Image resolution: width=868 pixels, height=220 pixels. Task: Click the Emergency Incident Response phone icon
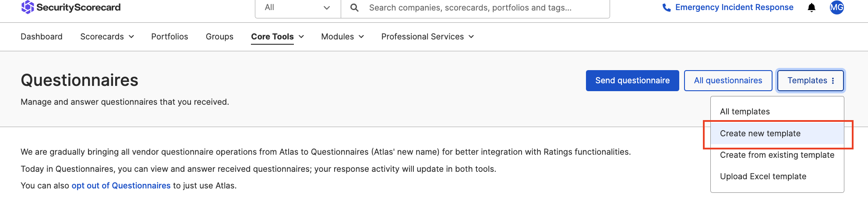pyautogui.click(x=667, y=7)
